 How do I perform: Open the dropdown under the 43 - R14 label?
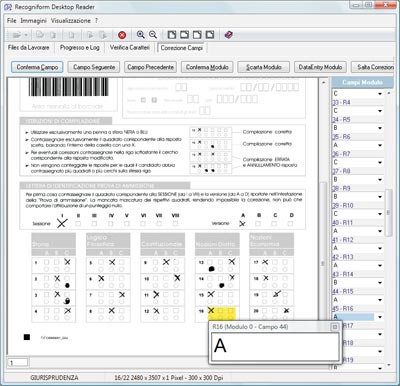(380, 283)
